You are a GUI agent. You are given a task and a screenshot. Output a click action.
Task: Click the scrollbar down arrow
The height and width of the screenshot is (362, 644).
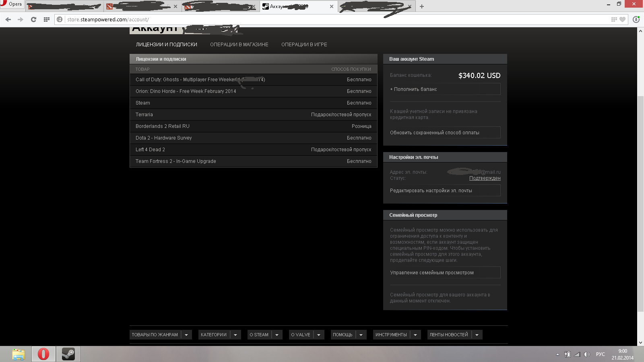640,343
